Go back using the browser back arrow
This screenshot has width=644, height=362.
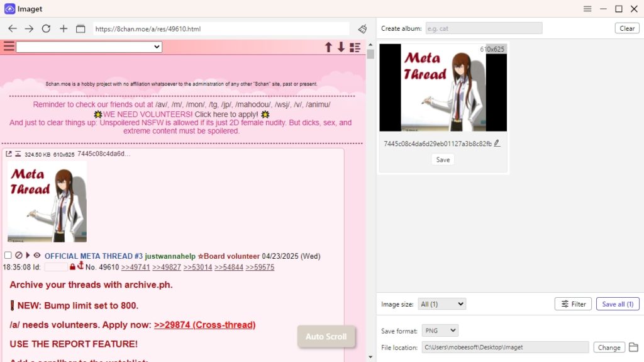tap(13, 29)
